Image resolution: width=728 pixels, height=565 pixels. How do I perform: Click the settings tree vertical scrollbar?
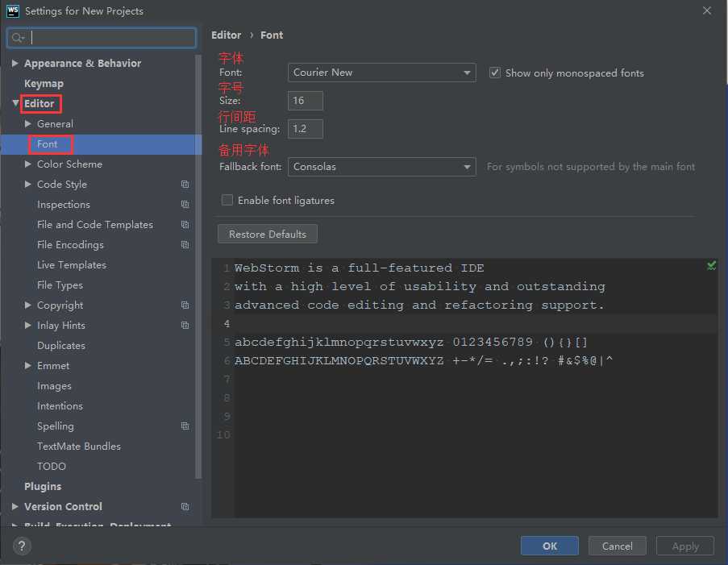[x=198, y=267]
